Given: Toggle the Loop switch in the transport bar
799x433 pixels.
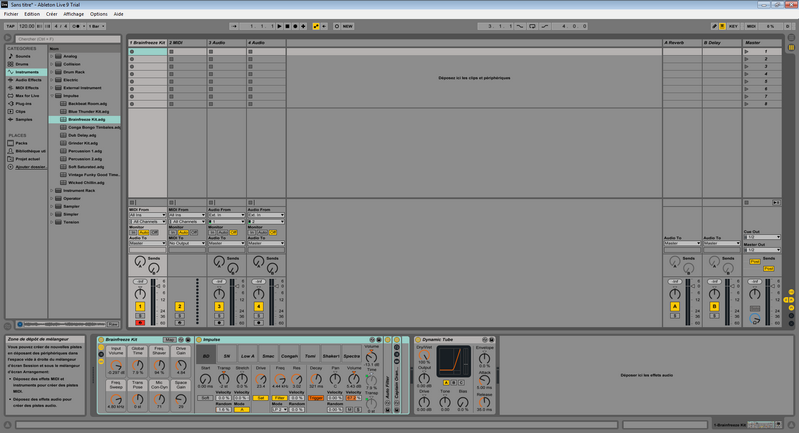Looking at the screenshot, I should click(x=532, y=26).
